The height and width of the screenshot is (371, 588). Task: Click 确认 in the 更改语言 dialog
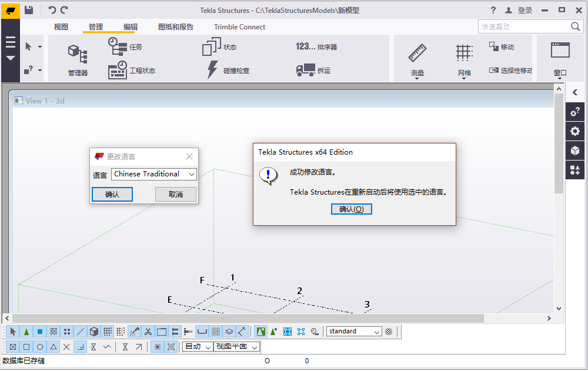click(x=112, y=194)
